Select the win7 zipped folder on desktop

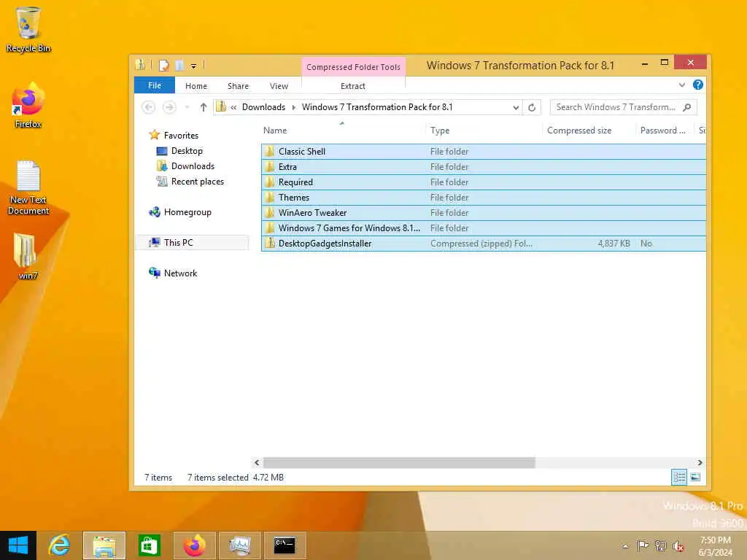tap(27, 256)
